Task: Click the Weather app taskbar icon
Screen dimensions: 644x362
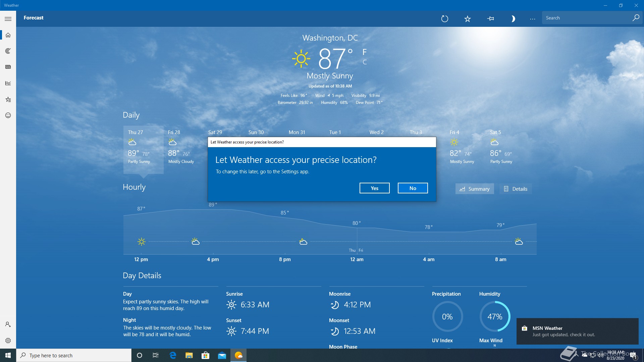Action: [x=238, y=355]
